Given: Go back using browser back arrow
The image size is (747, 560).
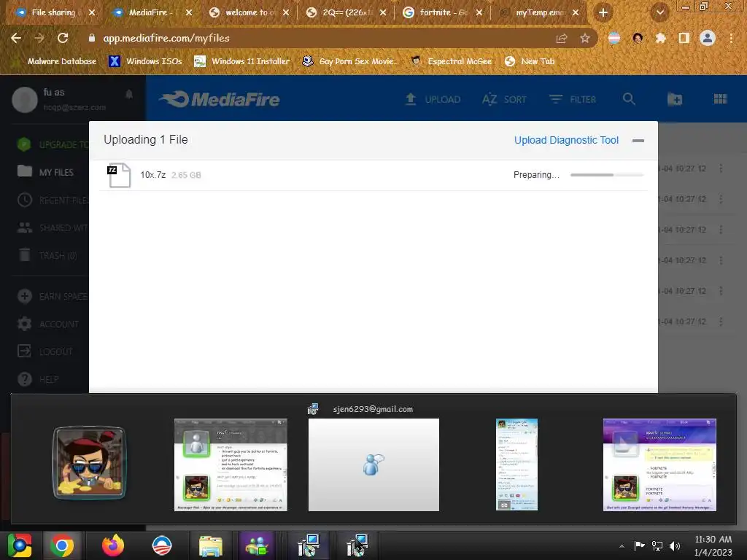Looking at the screenshot, I should (16, 38).
